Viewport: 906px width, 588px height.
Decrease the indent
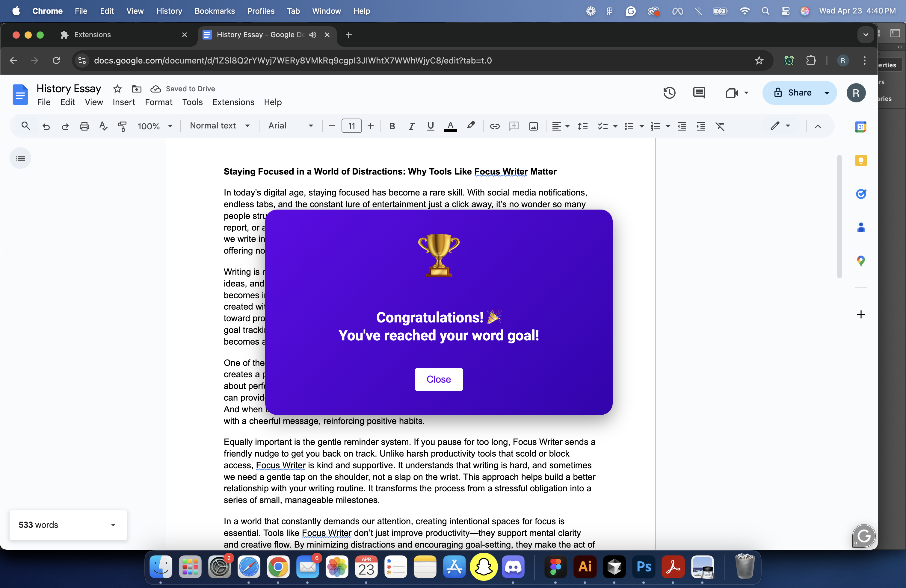pos(682,126)
